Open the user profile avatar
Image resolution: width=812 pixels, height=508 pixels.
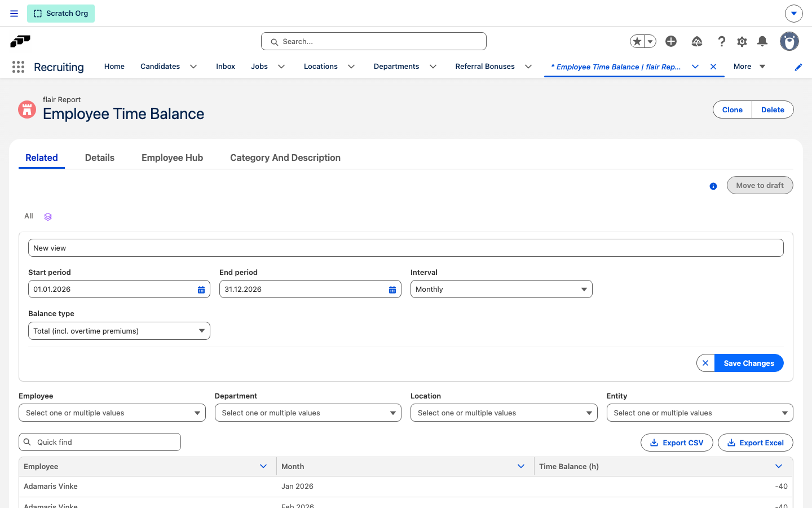click(x=789, y=41)
